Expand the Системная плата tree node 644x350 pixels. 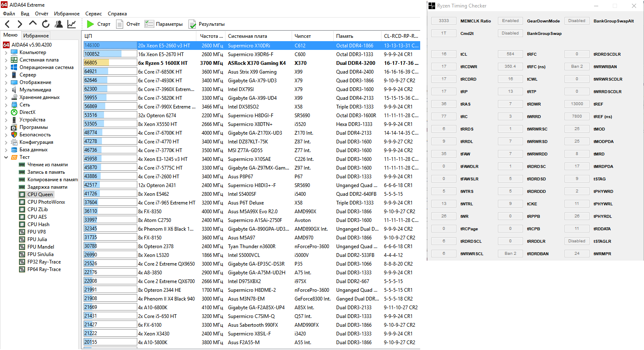(x=6, y=60)
